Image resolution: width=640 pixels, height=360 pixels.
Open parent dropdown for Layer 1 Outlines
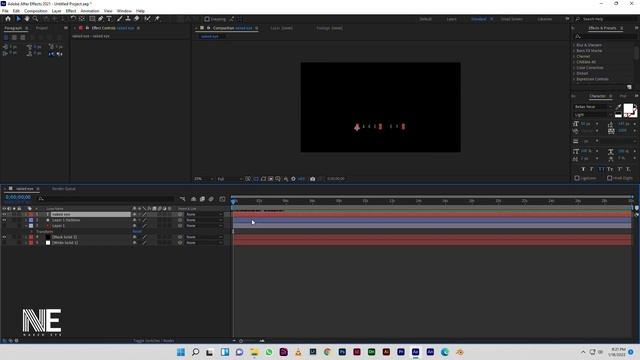(x=204, y=220)
